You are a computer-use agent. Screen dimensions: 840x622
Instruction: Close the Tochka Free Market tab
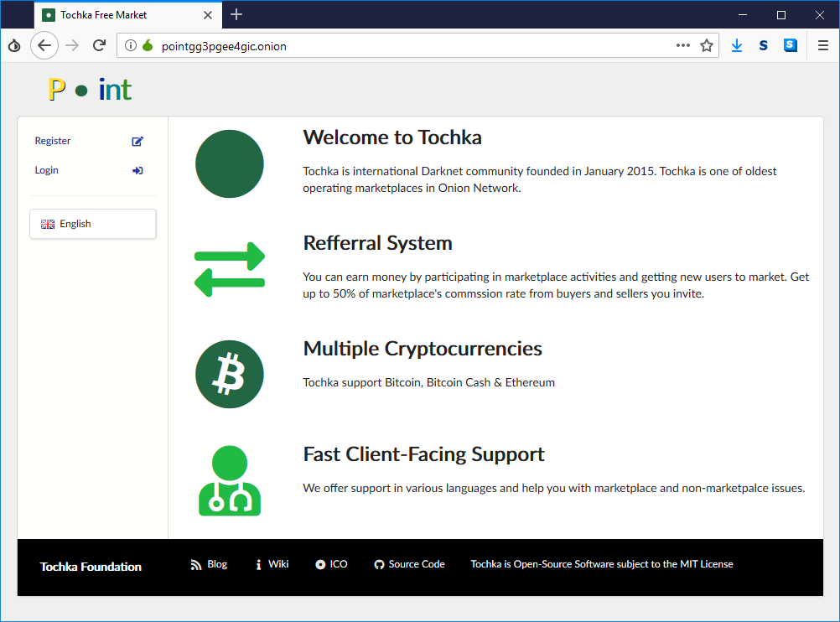pos(208,15)
